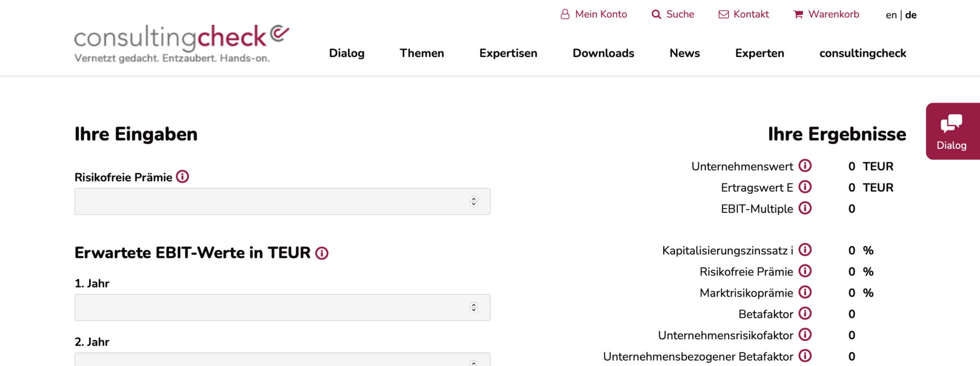Open Kapitalisierungszinssatz i info icon
980x366 pixels.
[805, 250]
